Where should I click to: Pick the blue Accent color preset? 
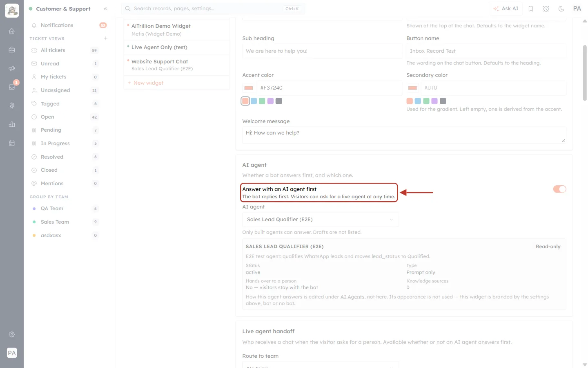pos(254,101)
